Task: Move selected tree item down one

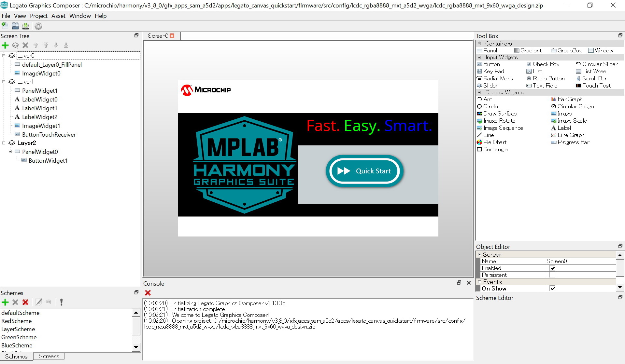Action: pyautogui.click(x=56, y=45)
